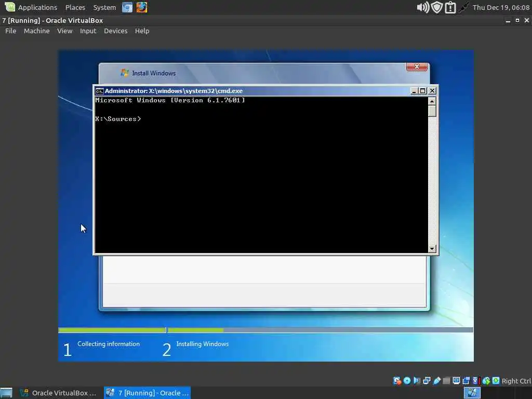Click the volume speaker icon
Viewport: 532px width, 399px height.
pyautogui.click(x=423, y=7)
